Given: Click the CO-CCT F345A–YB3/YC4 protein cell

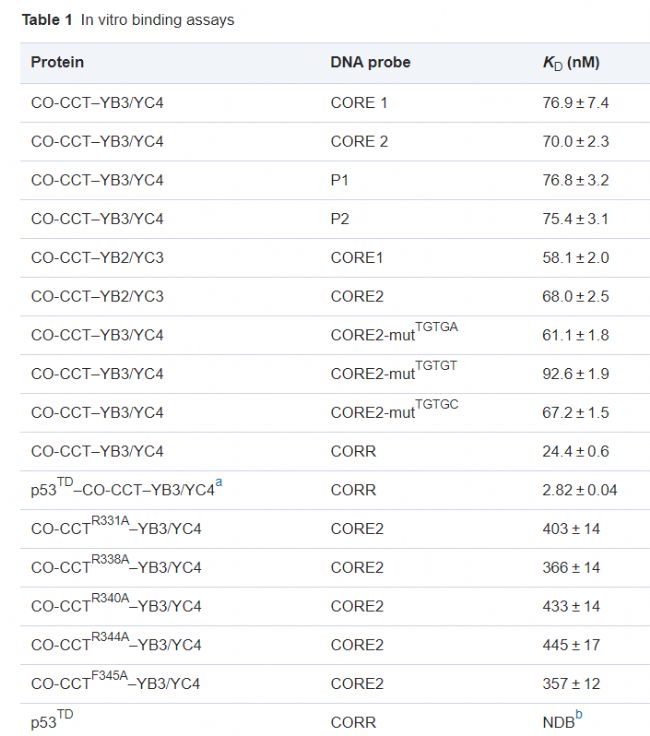Looking at the screenshot, I should [x=115, y=680].
